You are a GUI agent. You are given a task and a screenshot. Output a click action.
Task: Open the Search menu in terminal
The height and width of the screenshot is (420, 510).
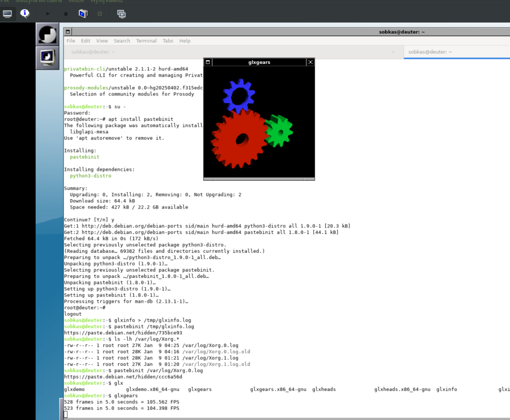(122, 41)
